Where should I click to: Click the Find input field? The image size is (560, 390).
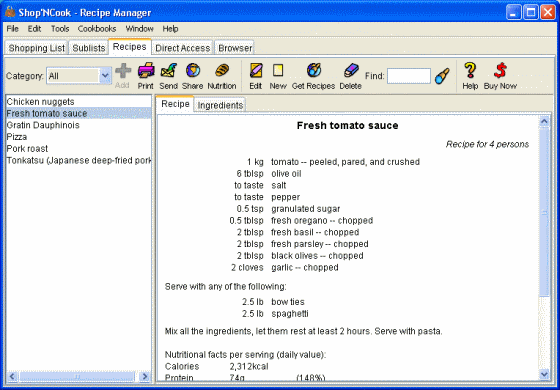(x=409, y=76)
